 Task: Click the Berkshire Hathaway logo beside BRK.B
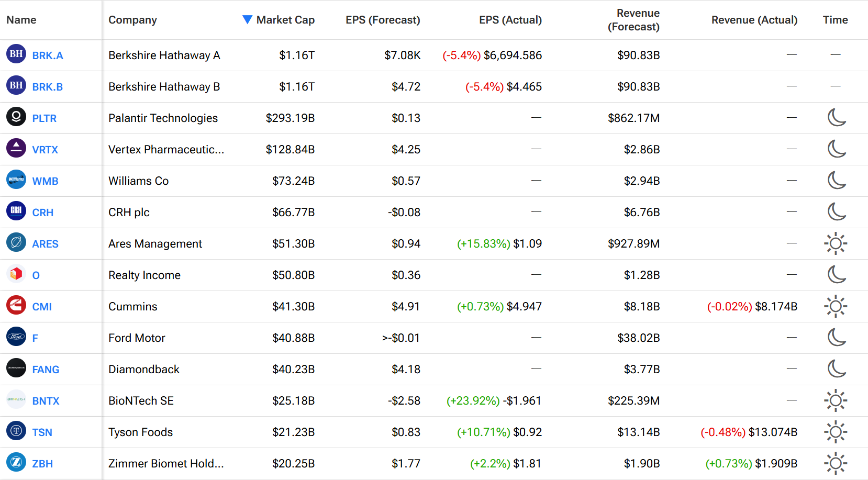(16, 85)
